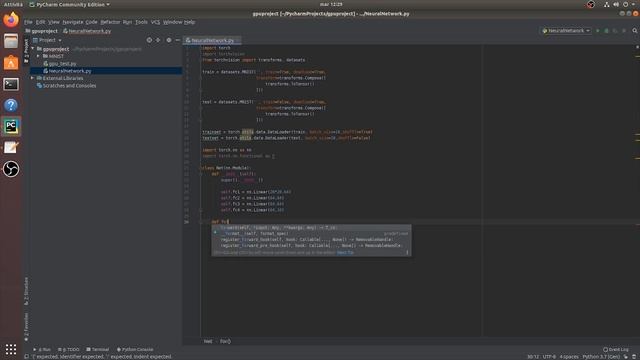Show Applications grid in the dock
Screen dimensions: 640x360
pyautogui.click(x=11, y=349)
